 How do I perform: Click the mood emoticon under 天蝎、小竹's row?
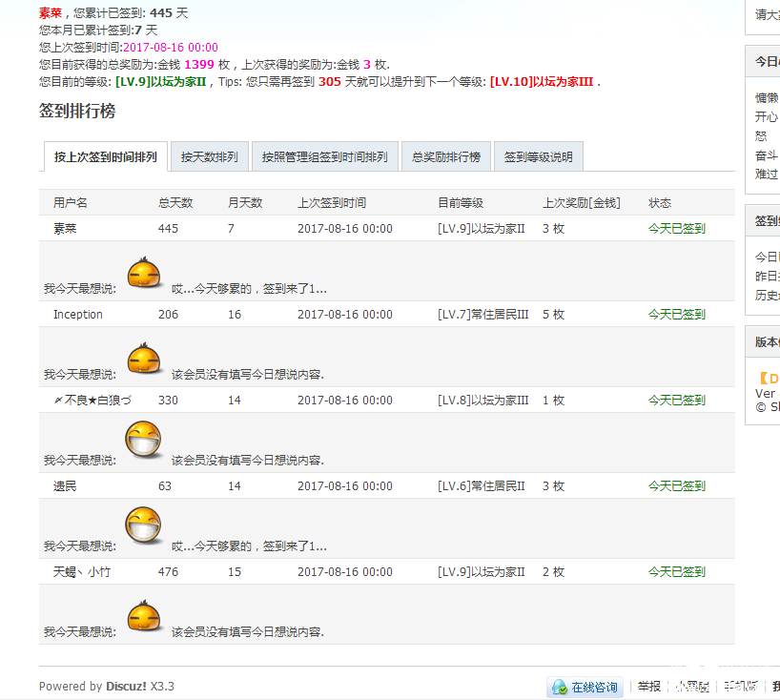click(x=144, y=617)
